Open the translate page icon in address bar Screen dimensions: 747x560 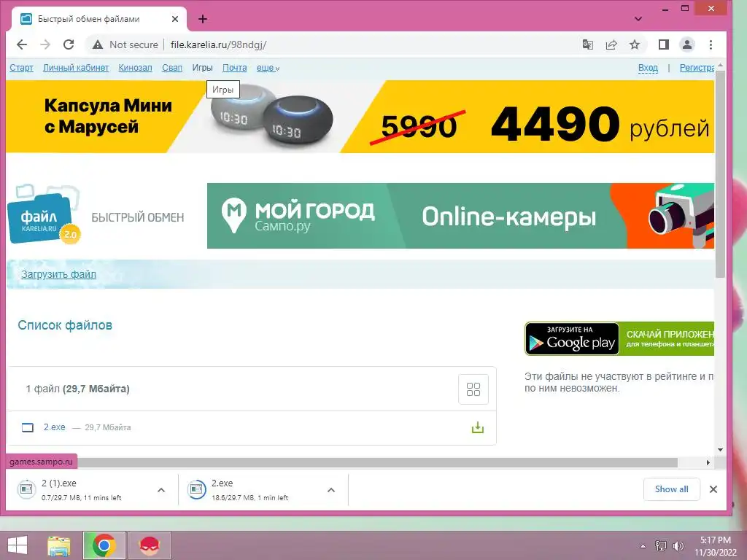click(588, 44)
